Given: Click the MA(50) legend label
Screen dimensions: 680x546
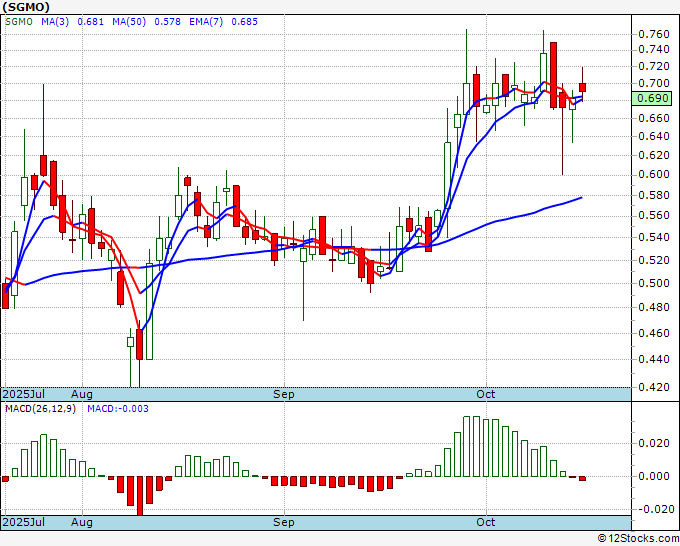Looking at the screenshot, I should click(x=129, y=22).
